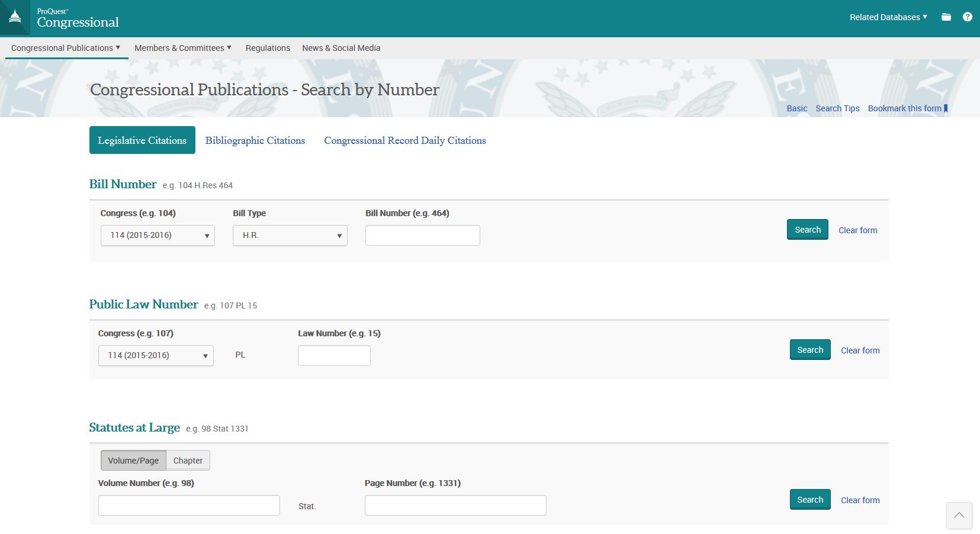The width and height of the screenshot is (980, 534).
Task: Click the bookmark ribbon icon next to Bookmark this form
Action: pyautogui.click(x=946, y=108)
